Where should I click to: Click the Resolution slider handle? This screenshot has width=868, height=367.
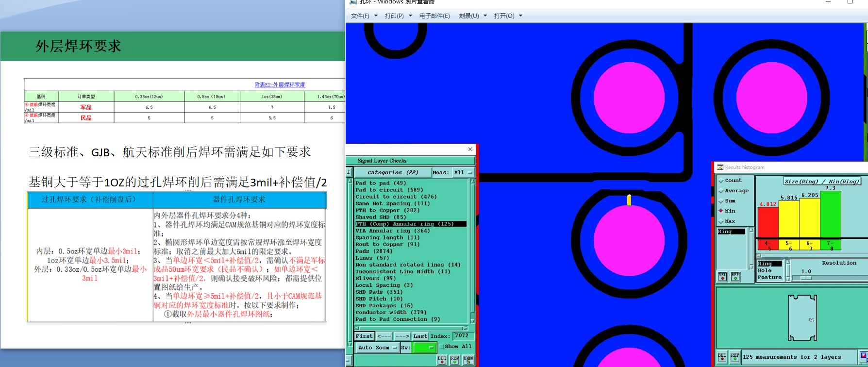(806, 278)
